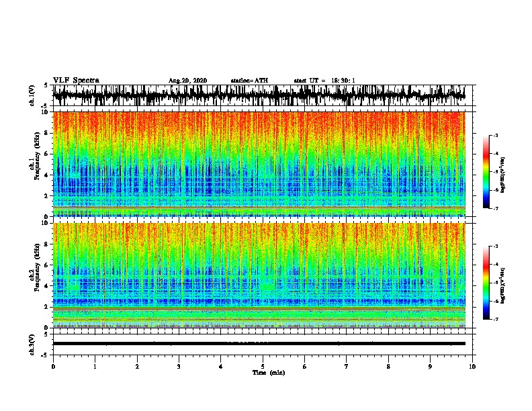Image resolution: width=532 pixels, height=411 pixels.
Task: Click the log PSD unit label beside ch.2 color bar
Action: tap(503, 285)
